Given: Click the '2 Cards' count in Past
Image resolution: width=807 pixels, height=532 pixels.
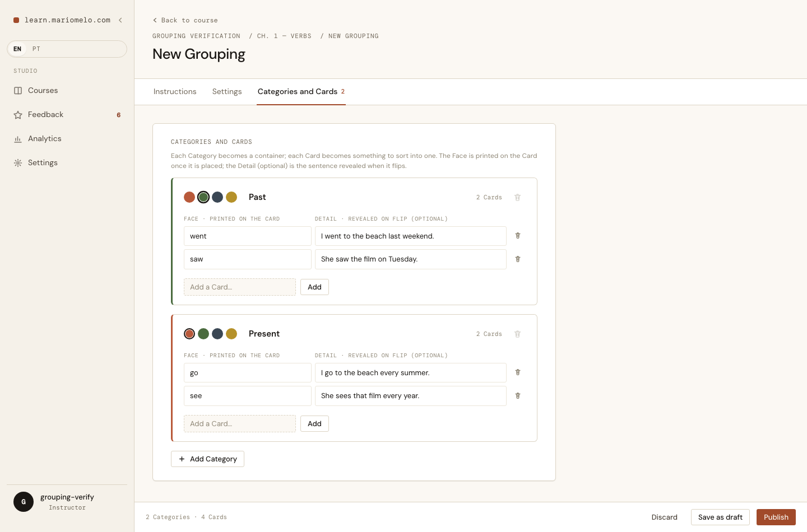Looking at the screenshot, I should (x=489, y=197).
